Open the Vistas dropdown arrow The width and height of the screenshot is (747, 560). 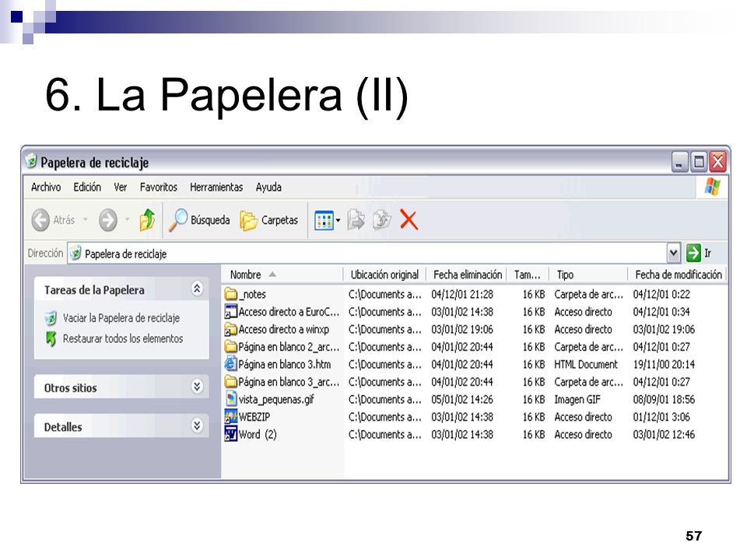338,220
